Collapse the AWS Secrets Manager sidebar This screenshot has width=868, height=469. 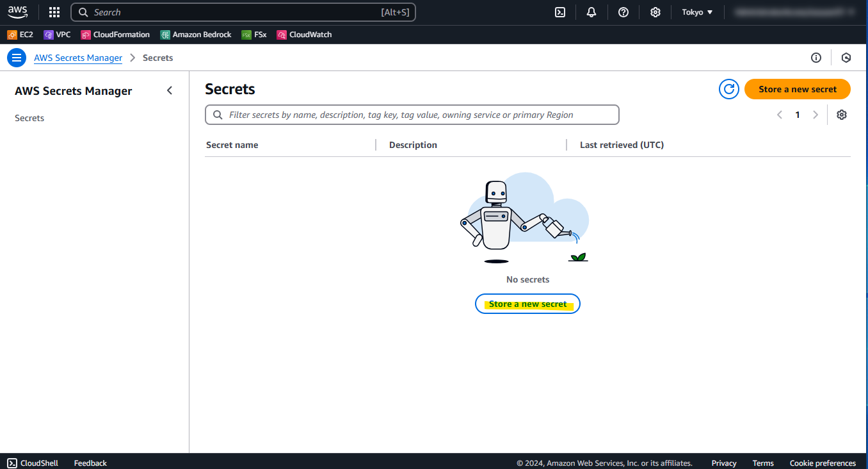coord(170,90)
